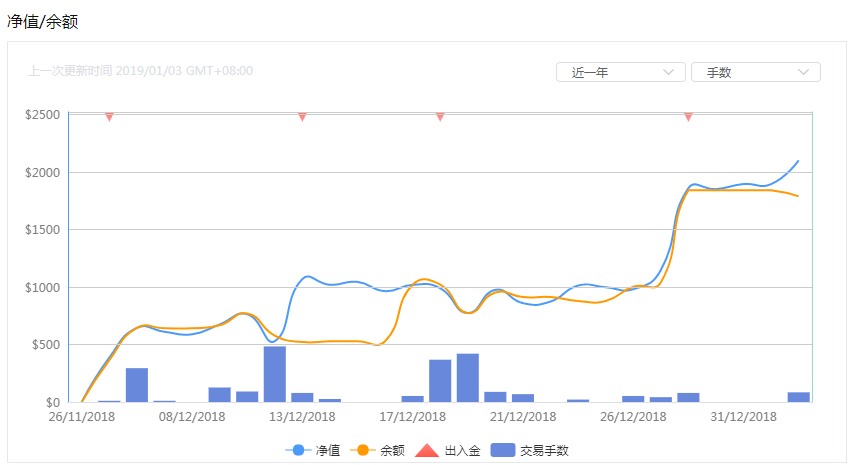Click the orange 余额 legend circle icon
The image size is (853, 465).
(x=363, y=450)
